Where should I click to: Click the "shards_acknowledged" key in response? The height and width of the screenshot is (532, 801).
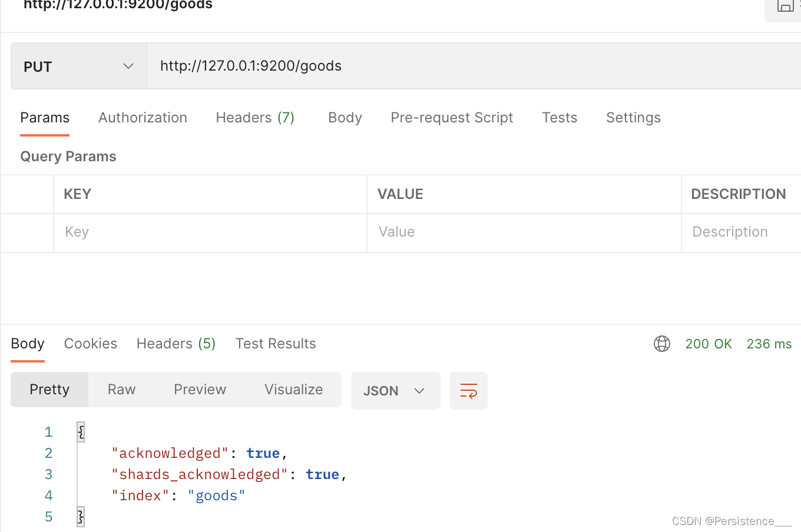pyautogui.click(x=199, y=474)
